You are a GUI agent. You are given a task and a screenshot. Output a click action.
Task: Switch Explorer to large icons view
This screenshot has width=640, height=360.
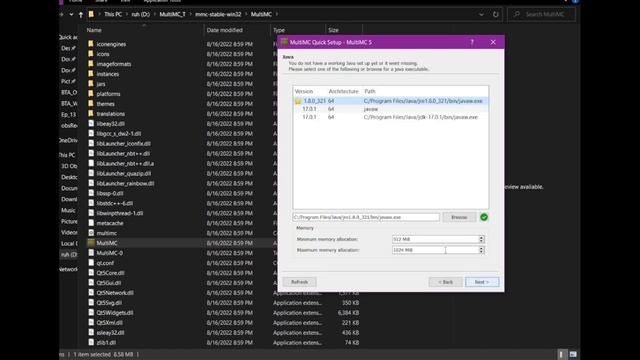(x=573, y=354)
